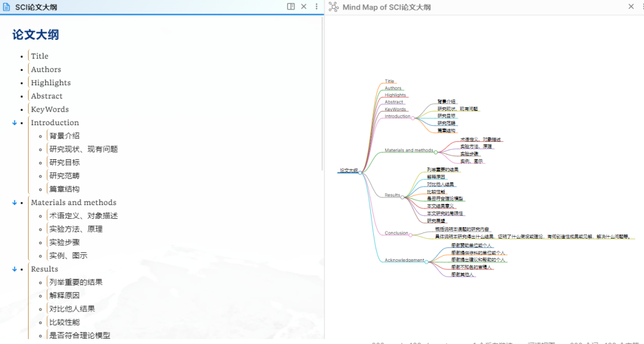
Task: Close the Mind Map of SCI论文大纲 pane
Action: (x=631, y=7)
